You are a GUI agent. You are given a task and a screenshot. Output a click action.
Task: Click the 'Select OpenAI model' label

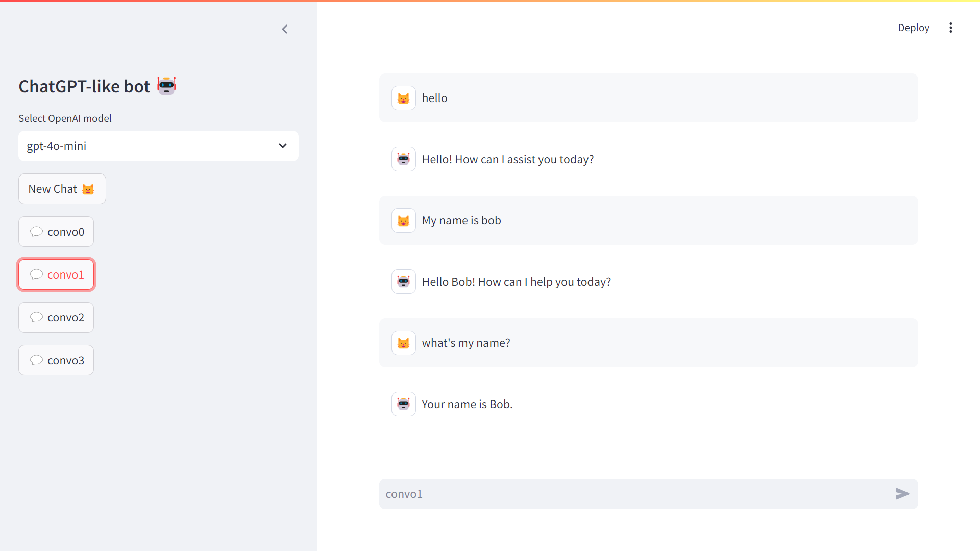(x=65, y=118)
